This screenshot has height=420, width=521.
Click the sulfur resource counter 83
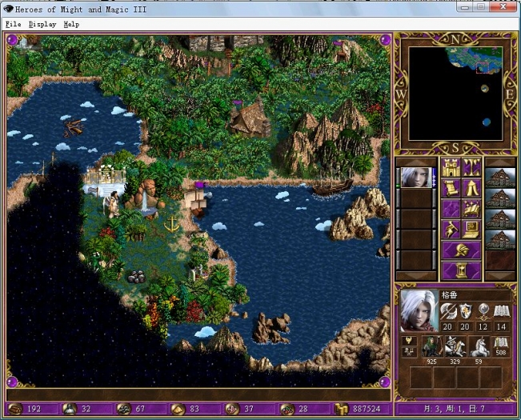coord(194,409)
